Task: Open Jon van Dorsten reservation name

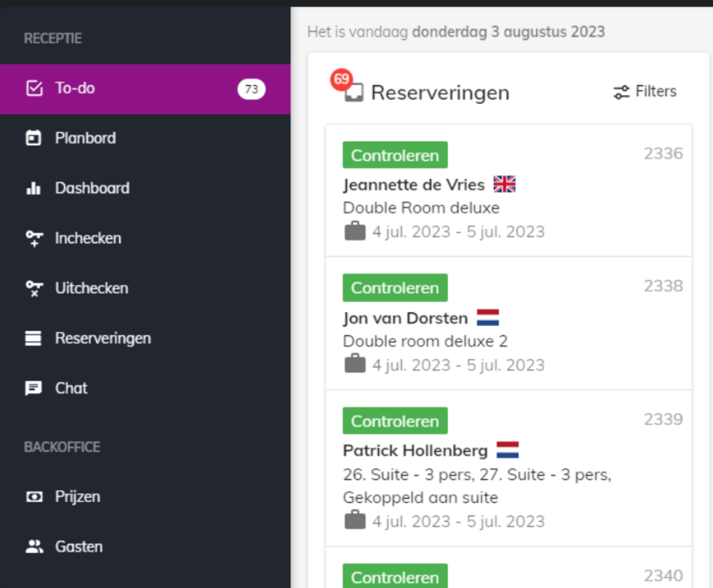Action: 406,318
